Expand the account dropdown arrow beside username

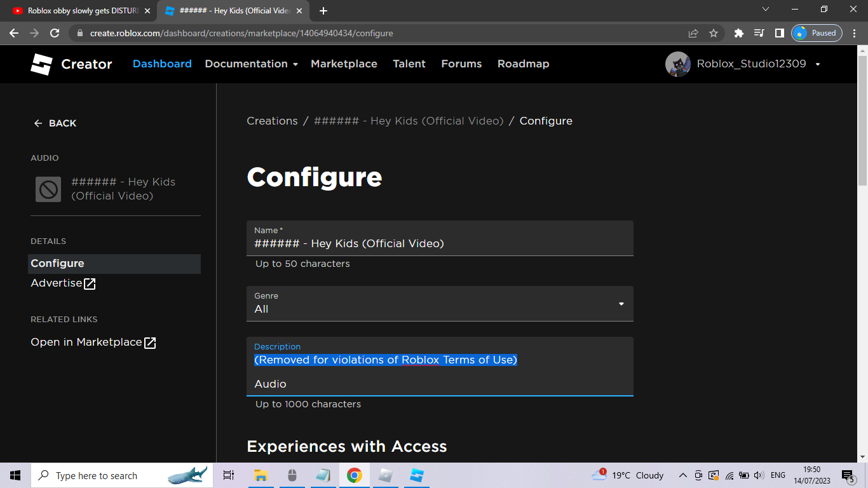coord(818,64)
